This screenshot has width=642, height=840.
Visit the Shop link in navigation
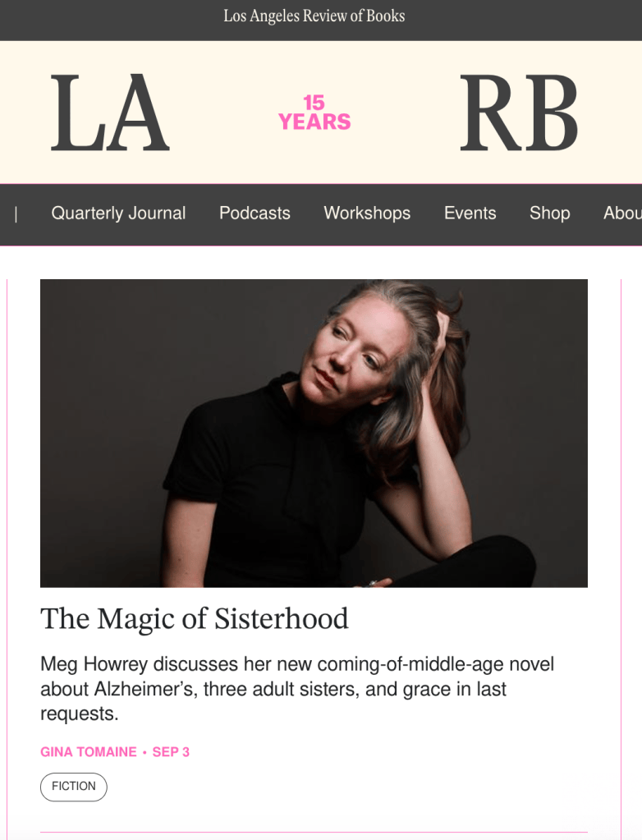pyautogui.click(x=550, y=213)
